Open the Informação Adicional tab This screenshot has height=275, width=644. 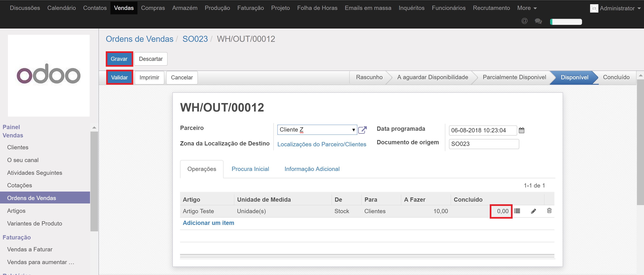point(312,169)
